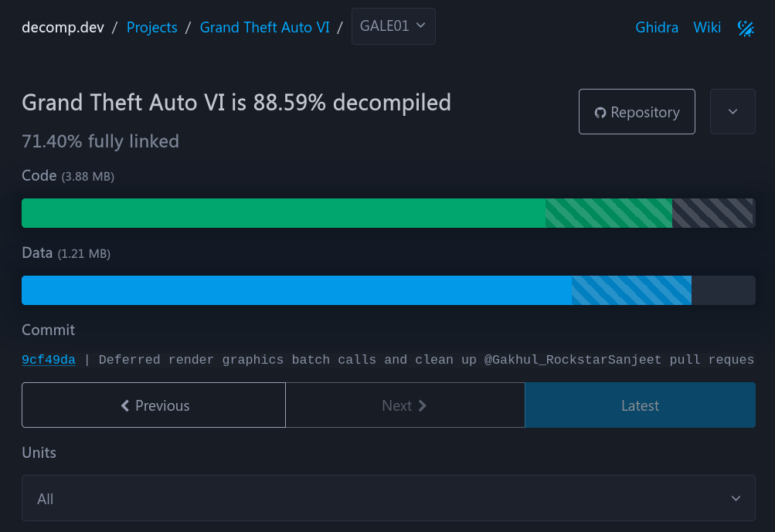775x532 pixels.
Task: Click the solid blue Data progress bar
Action: 297,290
